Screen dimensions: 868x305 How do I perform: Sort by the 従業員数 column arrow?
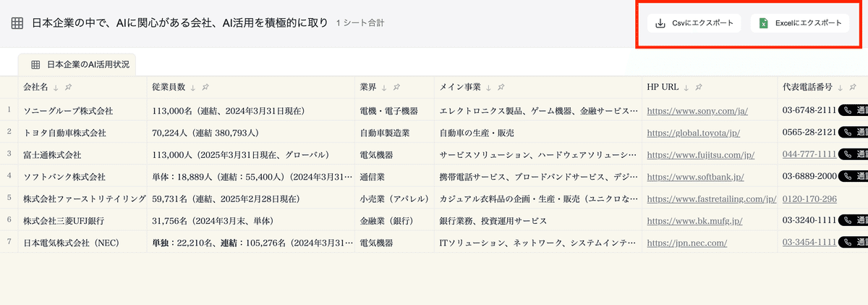point(192,87)
